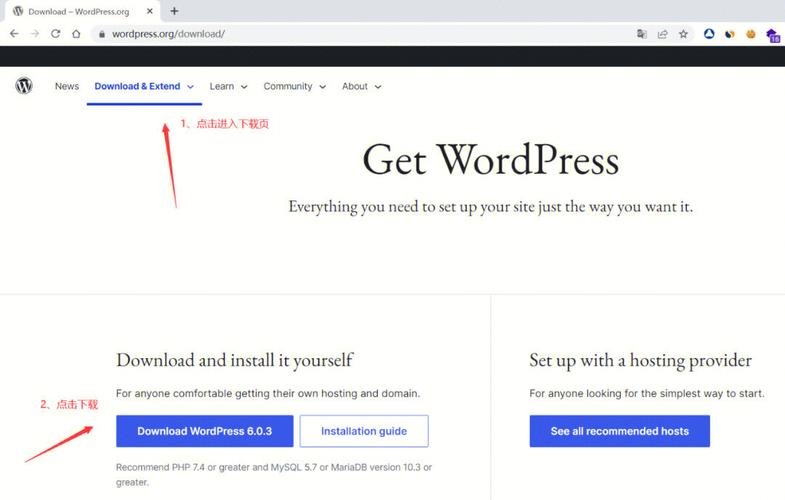Expand the Download & Extend chevron
Viewport: 785px width, 500px height.
[190, 87]
